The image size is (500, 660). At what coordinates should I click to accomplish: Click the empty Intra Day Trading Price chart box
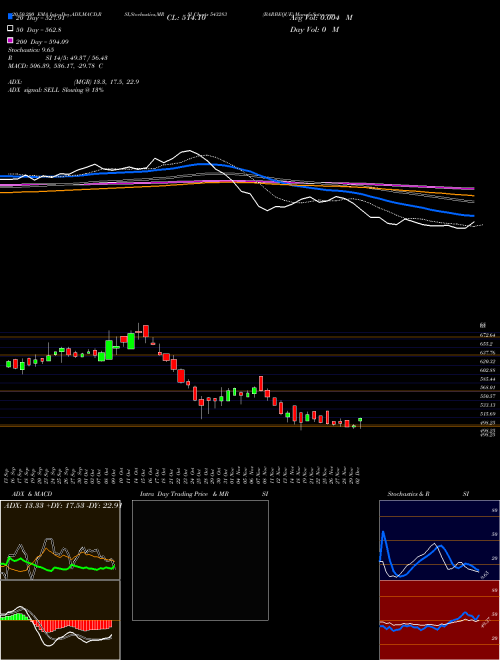pos(200,560)
